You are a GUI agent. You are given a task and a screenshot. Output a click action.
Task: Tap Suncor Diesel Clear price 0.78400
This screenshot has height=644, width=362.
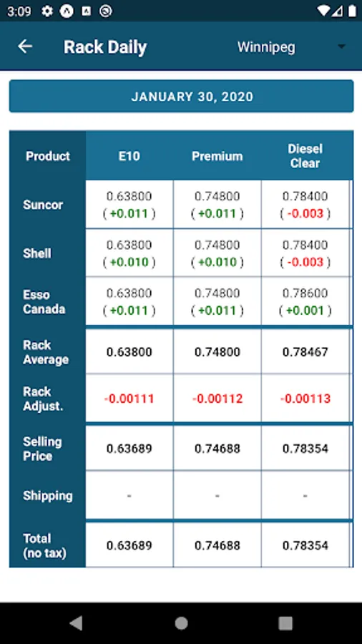[305, 196]
